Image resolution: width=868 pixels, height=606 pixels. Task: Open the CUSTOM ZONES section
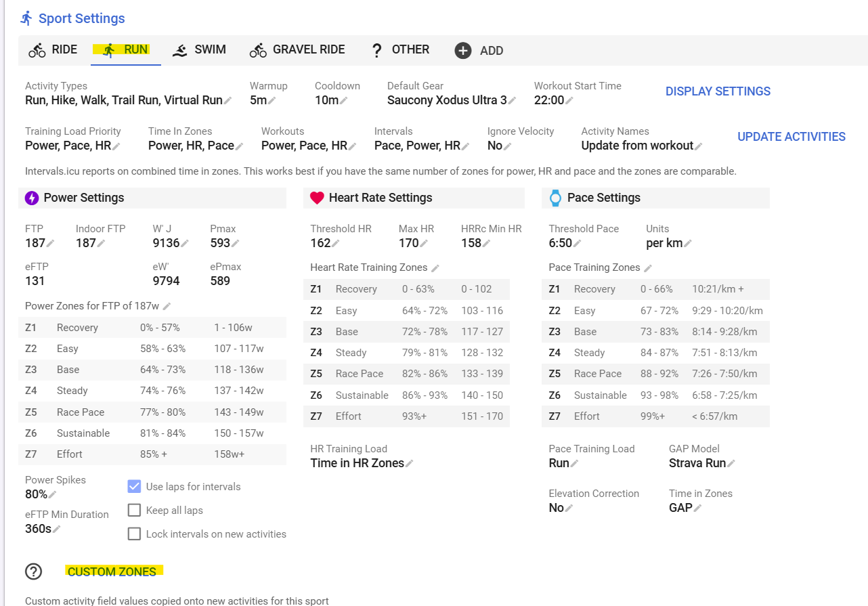(112, 571)
